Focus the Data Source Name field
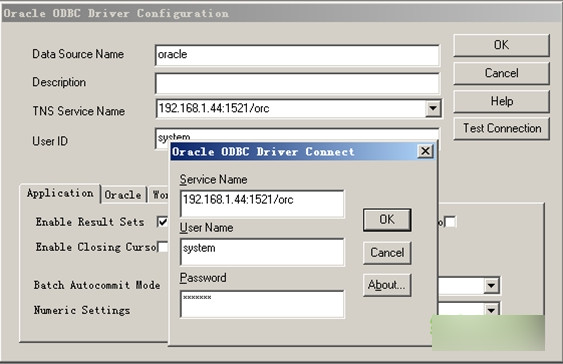Image resolution: width=563 pixels, height=364 pixels. pyautogui.click(x=297, y=55)
